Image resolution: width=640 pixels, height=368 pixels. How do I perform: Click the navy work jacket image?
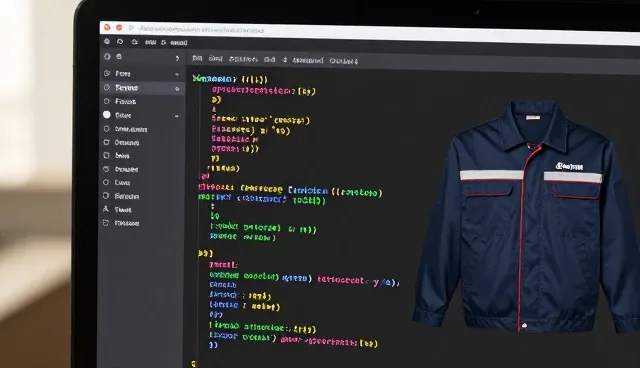point(526,216)
